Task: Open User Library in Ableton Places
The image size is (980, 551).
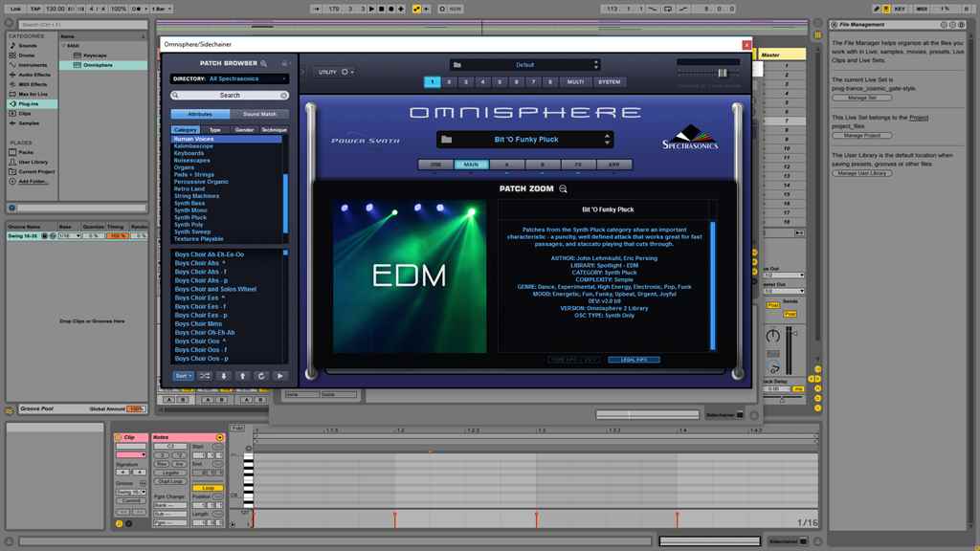Action: click(33, 162)
